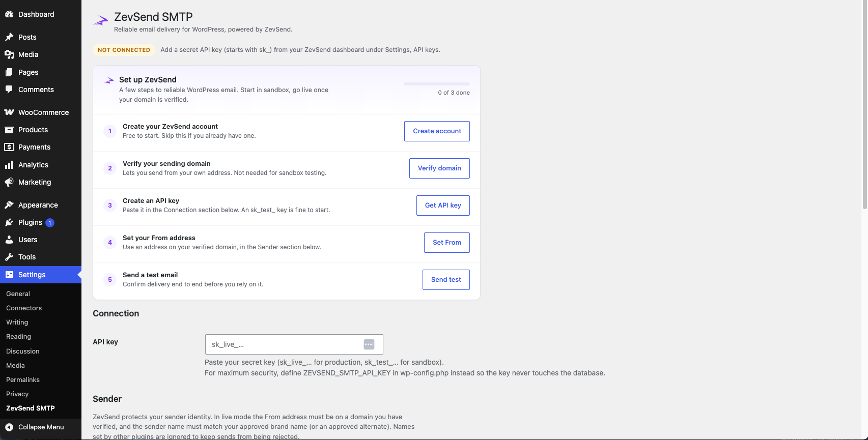
Task: Open the Tools menu
Action: click(41, 257)
